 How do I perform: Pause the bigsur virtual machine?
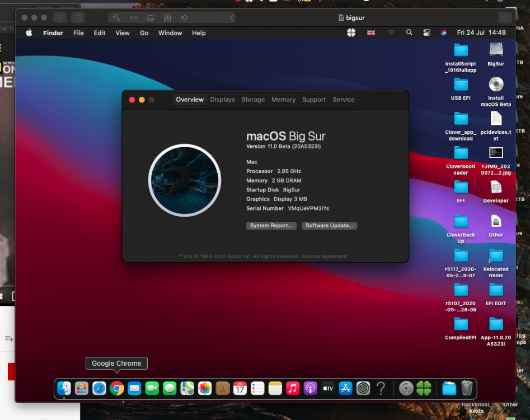pos(60,17)
